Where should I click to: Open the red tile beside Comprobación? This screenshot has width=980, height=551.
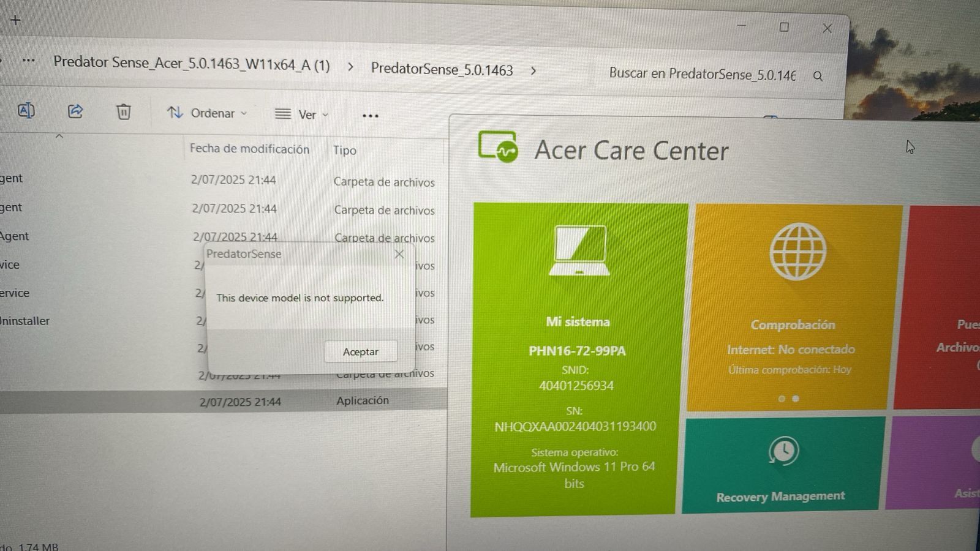tap(938, 307)
